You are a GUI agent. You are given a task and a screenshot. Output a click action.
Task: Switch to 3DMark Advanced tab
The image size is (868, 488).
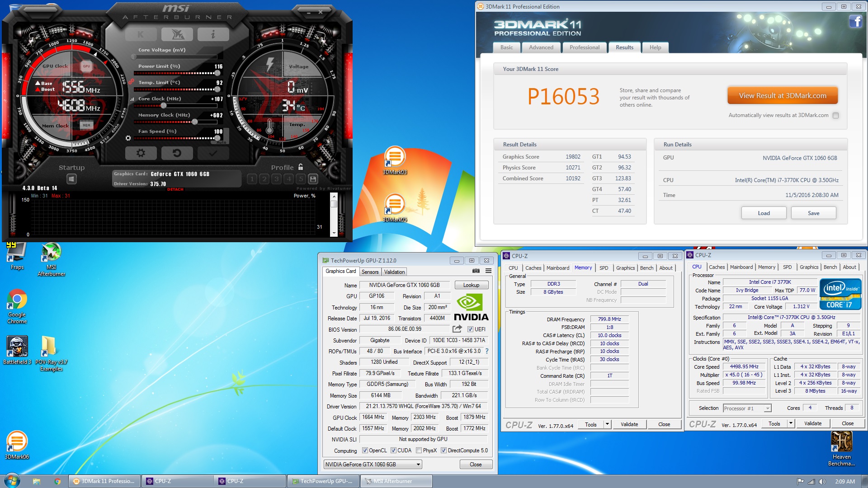click(541, 47)
